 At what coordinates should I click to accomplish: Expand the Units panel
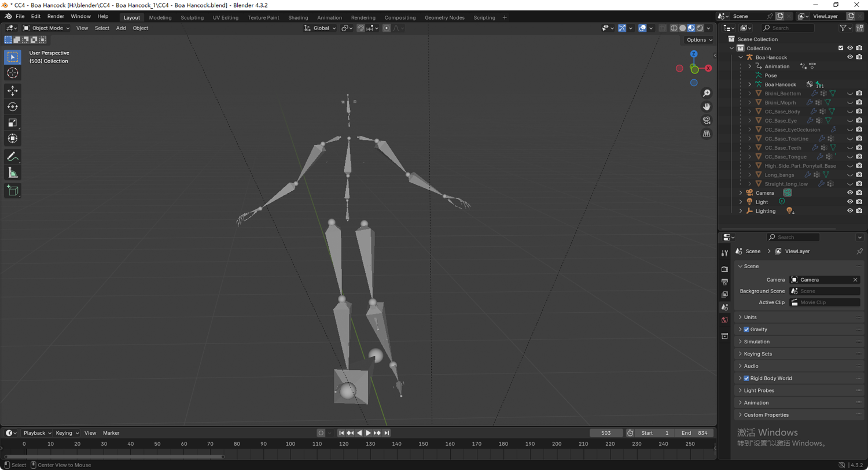750,317
